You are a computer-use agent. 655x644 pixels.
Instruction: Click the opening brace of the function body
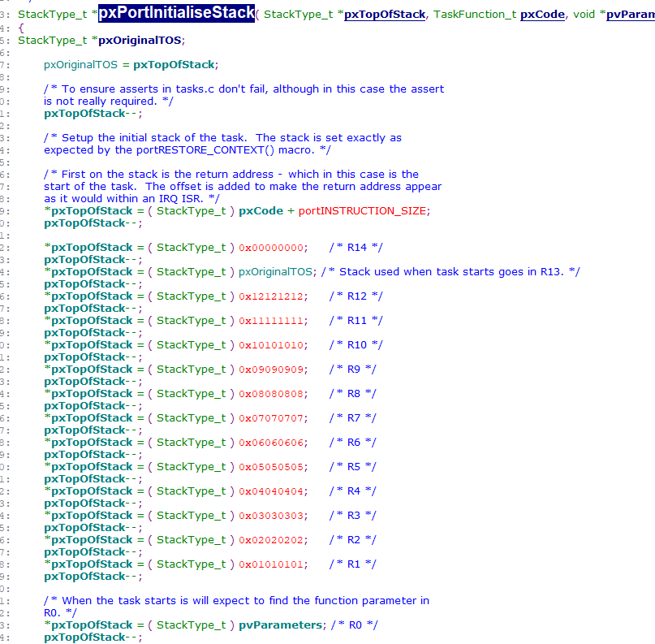coord(21,28)
